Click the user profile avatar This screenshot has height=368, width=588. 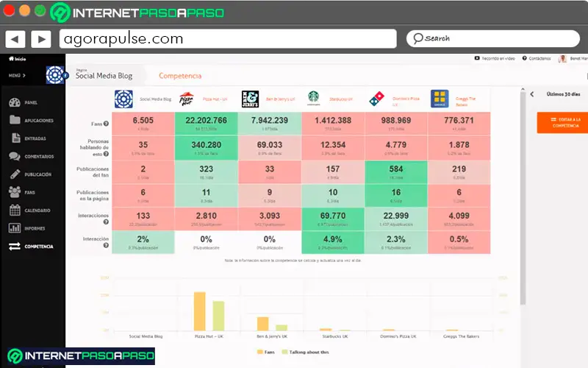click(562, 59)
